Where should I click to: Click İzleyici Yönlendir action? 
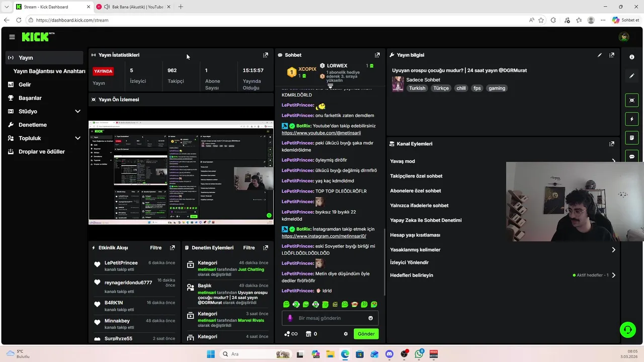(410, 262)
